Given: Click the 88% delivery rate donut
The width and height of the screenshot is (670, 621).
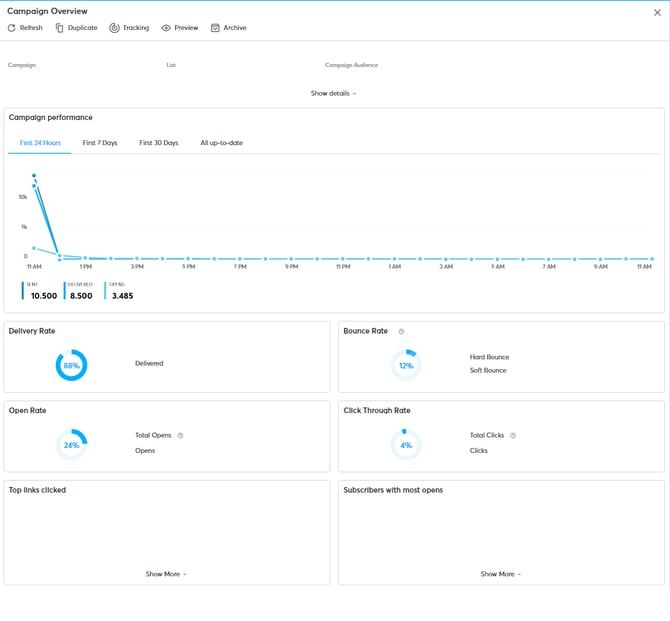Looking at the screenshot, I should [71, 365].
